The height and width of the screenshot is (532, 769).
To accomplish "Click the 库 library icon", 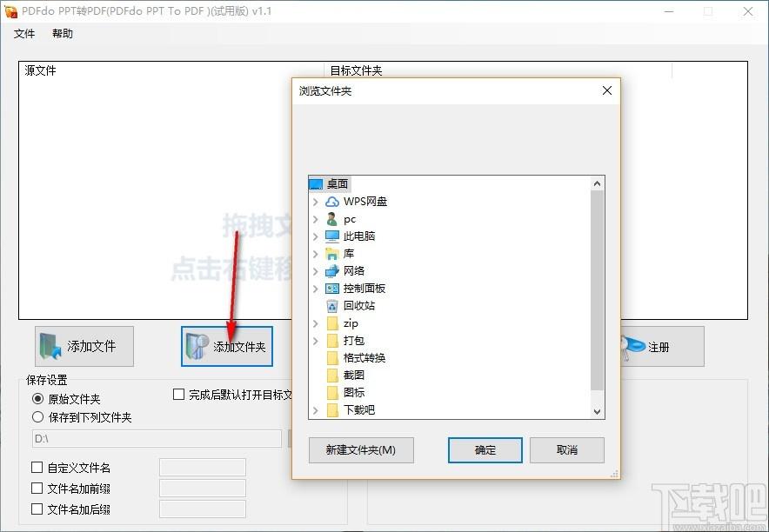I will click(332, 254).
